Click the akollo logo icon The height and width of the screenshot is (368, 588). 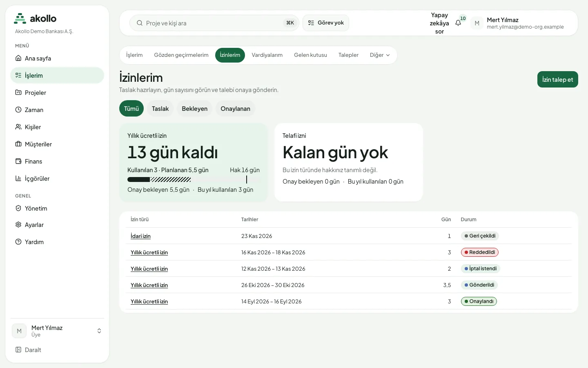(20, 18)
